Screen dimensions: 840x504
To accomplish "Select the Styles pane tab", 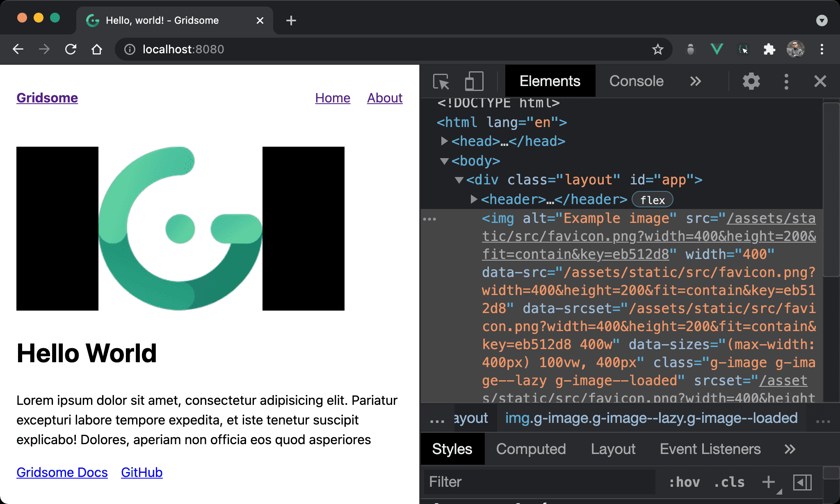I will click(x=452, y=449).
